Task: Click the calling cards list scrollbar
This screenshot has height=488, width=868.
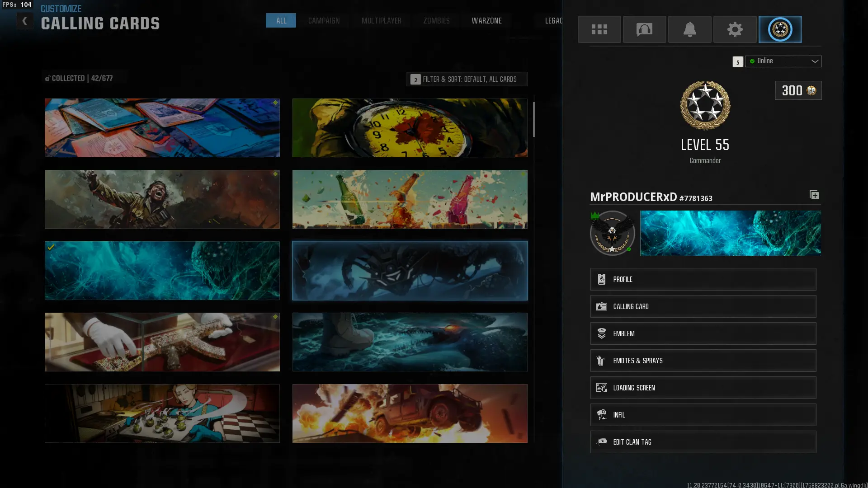Action: click(x=534, y=120)
